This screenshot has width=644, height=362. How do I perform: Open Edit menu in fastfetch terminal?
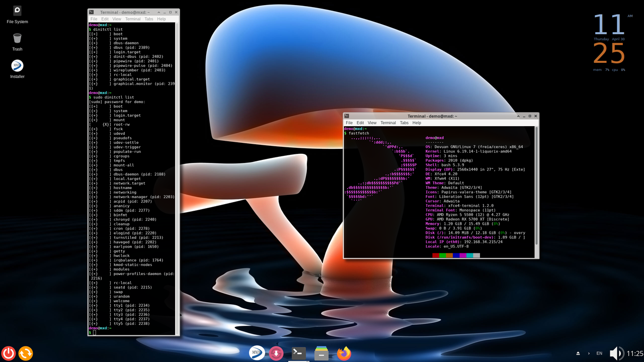click(360, 123)
